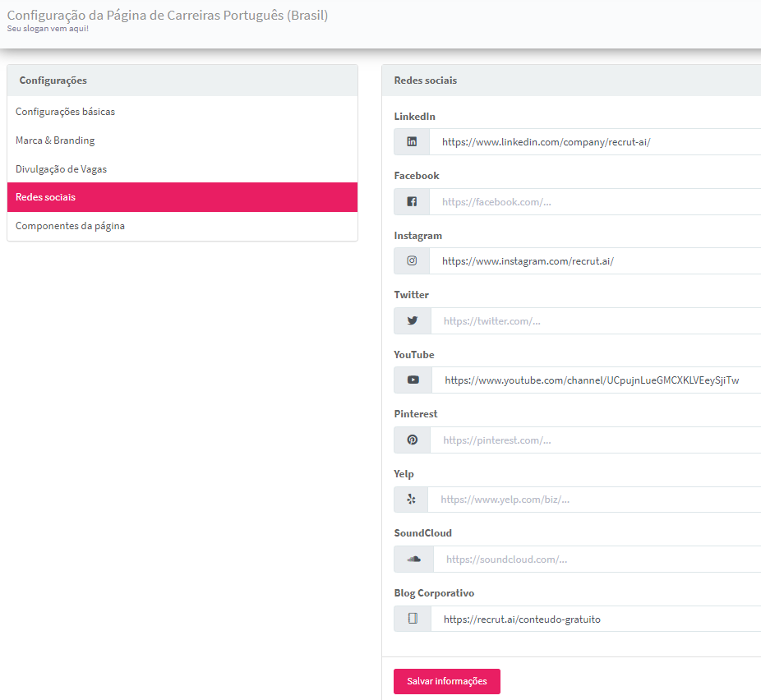761x700 pixels.
Task: Click the SoundCloud cloud icon
Action: (413, 559)
